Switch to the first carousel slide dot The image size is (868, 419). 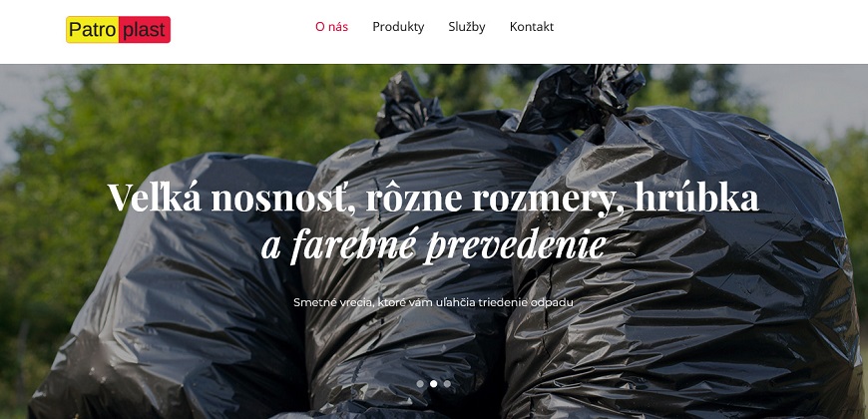420,383
